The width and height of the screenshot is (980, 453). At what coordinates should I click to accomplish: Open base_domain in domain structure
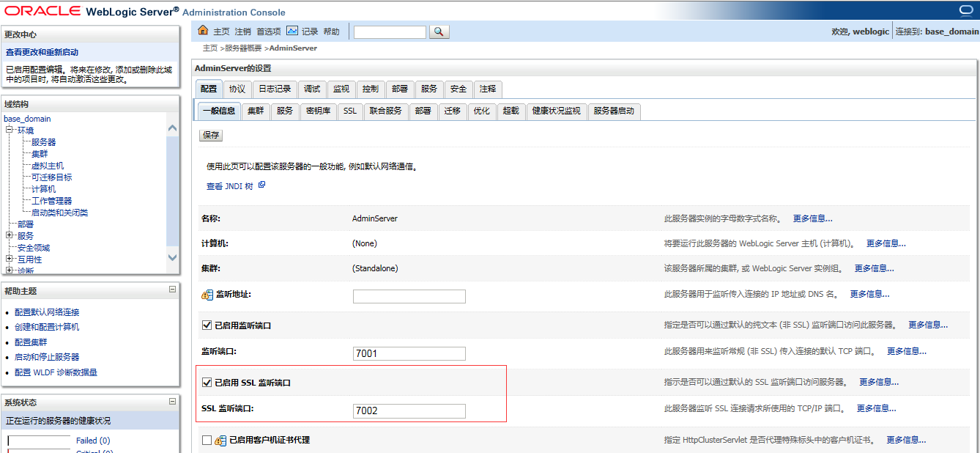tap(27, 119)
